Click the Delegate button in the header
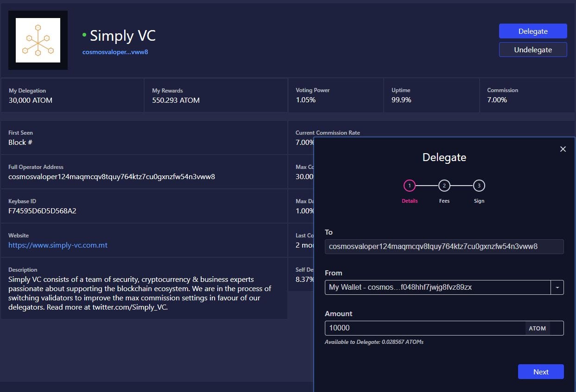Image resolution: width=576 pixels, height=392 pixels. click(x=533, y=31)
